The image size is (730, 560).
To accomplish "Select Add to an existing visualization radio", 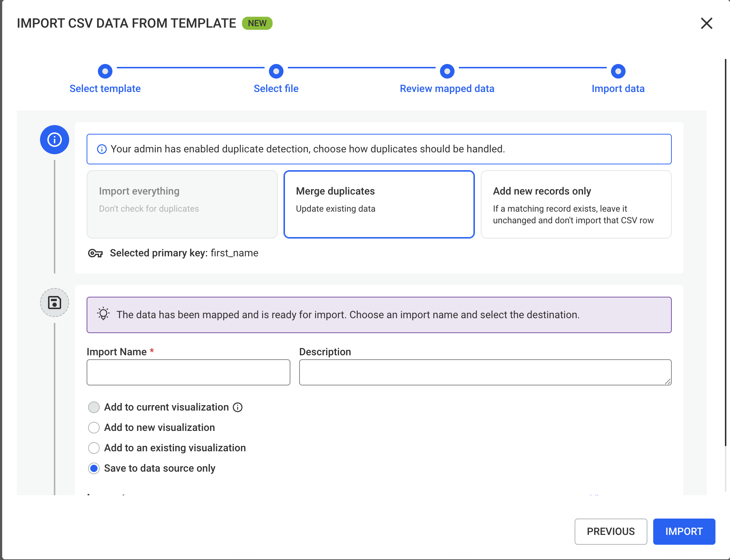I will (94, 448).
